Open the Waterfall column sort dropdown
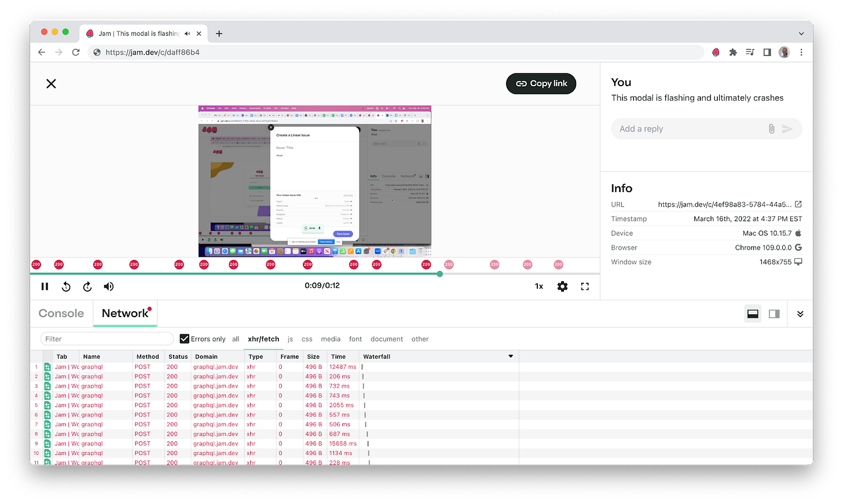Screen dimensions: 843x504 pyautogui.click(x=511, y=356)
